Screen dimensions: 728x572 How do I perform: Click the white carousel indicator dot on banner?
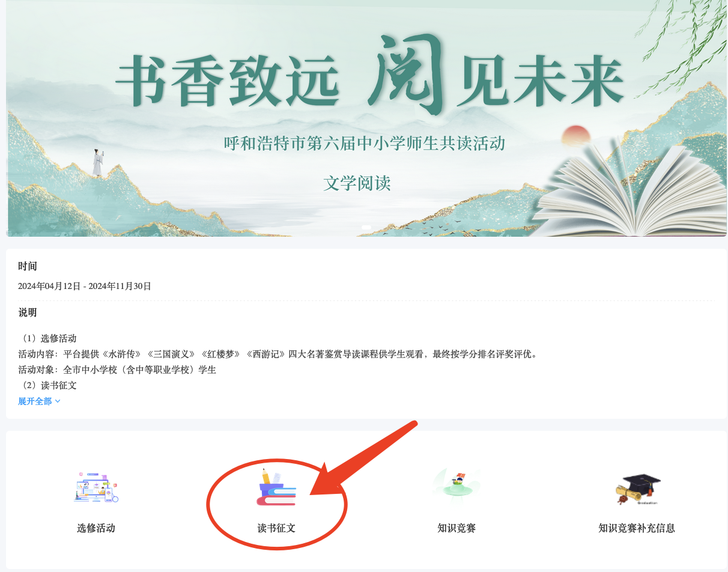click(366, 228)
